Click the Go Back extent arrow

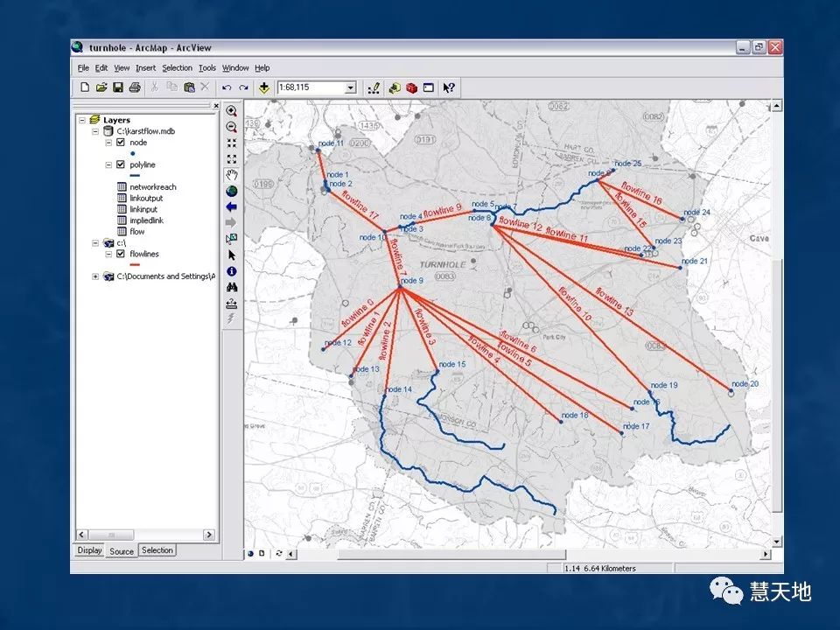coord(232,206)
